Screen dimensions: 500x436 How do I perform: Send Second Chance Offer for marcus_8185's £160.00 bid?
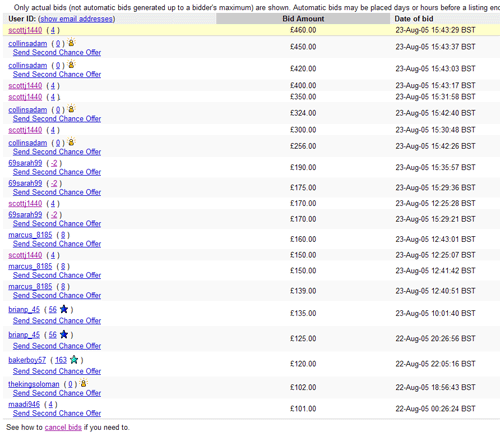(57, 244)
